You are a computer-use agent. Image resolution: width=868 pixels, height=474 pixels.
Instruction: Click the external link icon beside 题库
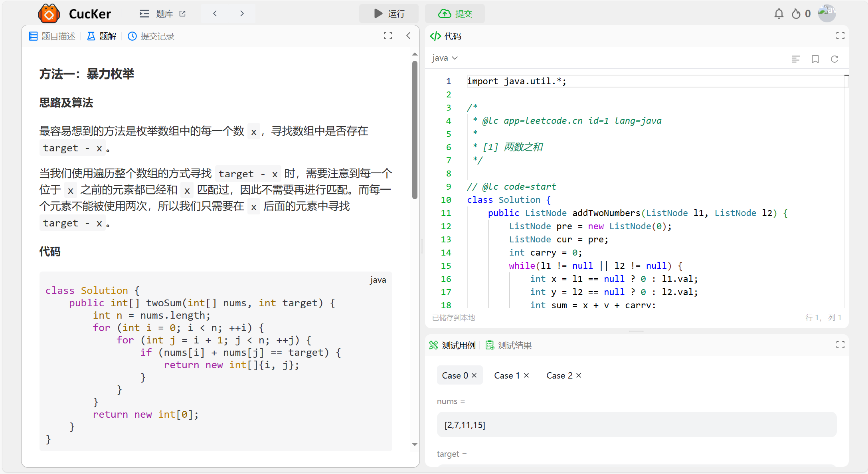[x=182, y=14]
